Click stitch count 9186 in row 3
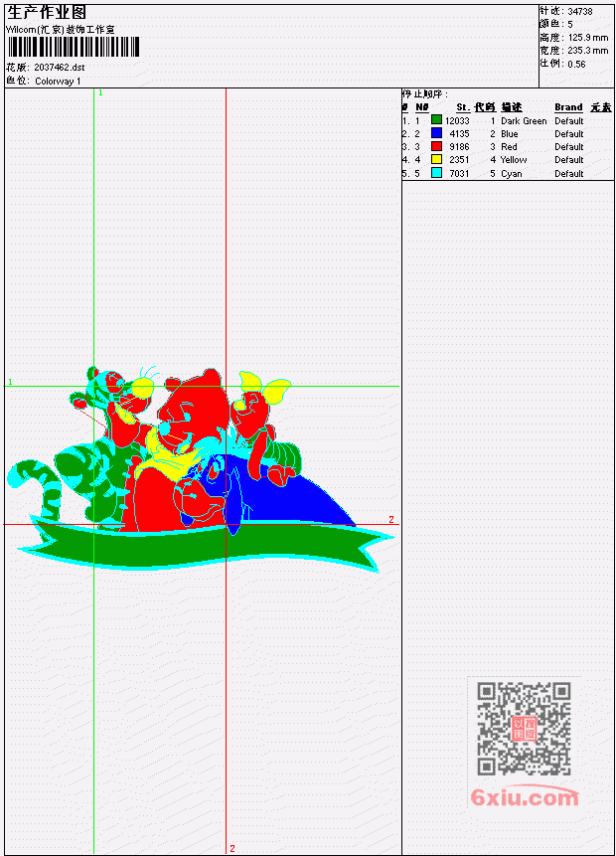 click(459, 147)
